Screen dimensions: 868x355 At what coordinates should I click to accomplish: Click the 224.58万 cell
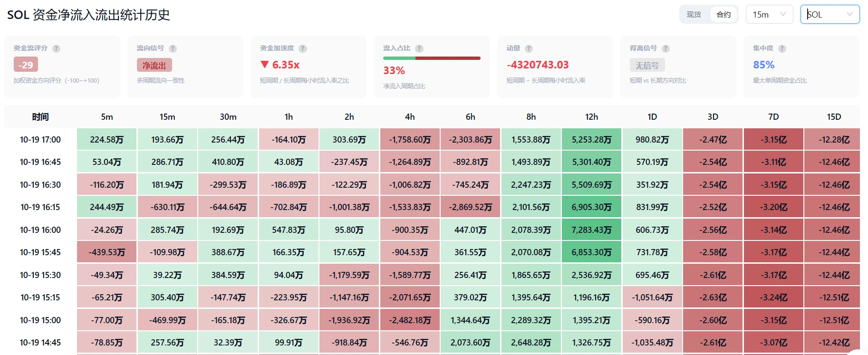click(107, 140)
